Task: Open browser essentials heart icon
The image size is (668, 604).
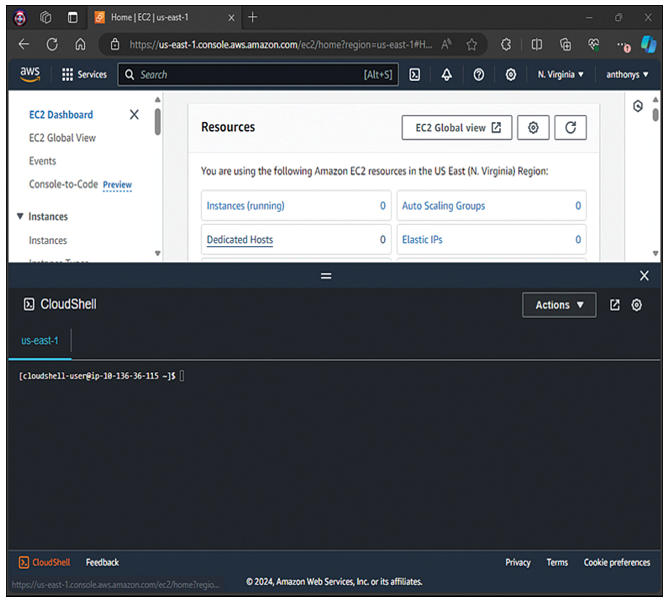Action: point(593,44)
